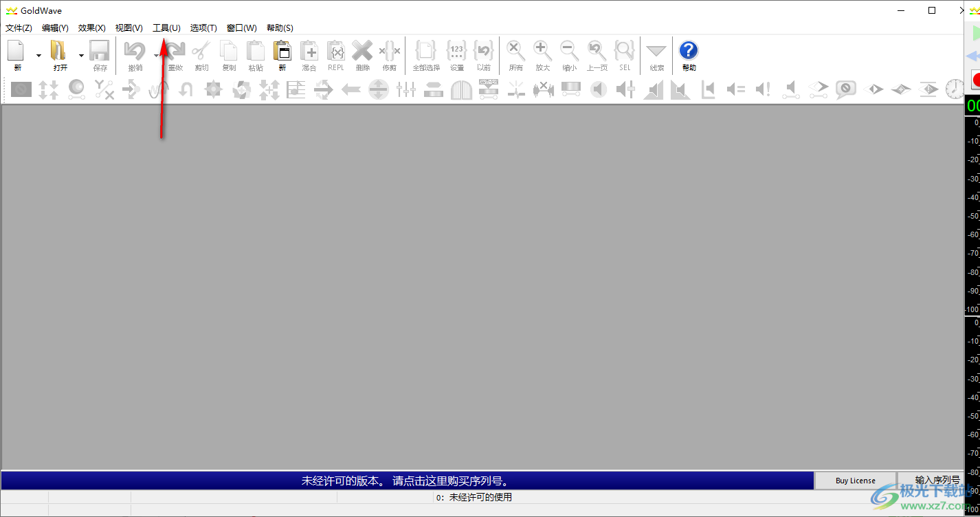Open the 工具(U) menu
This screenshot has height=517, width=980.
point(166,28)
